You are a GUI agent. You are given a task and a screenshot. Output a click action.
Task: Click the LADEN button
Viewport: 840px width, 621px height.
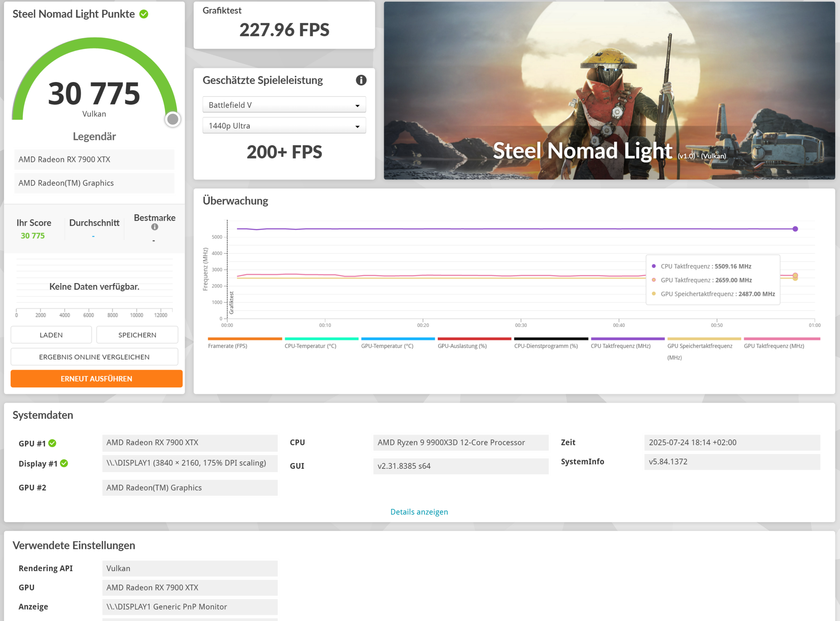click(51, 335)
